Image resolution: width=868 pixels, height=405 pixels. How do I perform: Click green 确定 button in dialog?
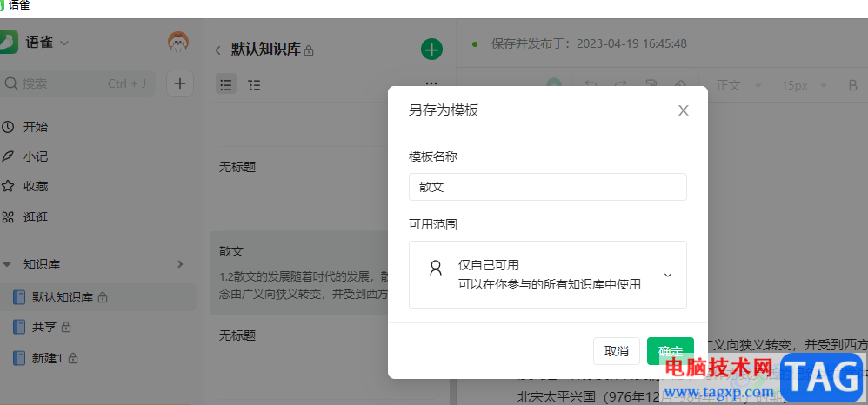(x=670, y=351)
